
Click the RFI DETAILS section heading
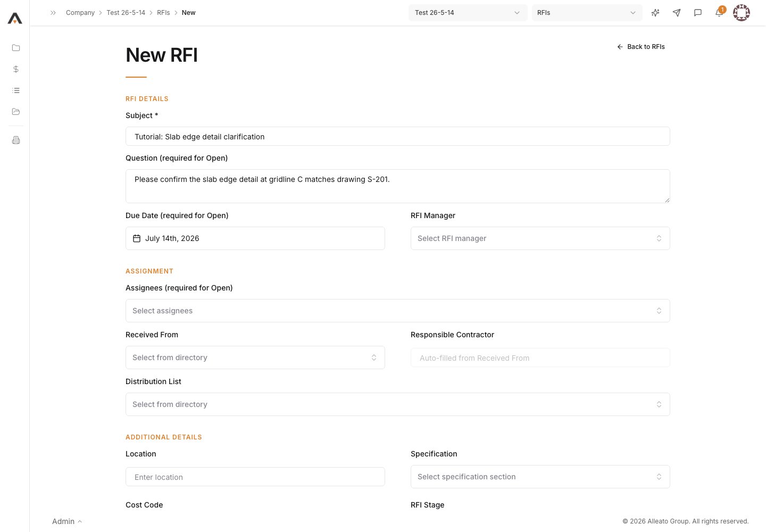(x=147, y=99)
